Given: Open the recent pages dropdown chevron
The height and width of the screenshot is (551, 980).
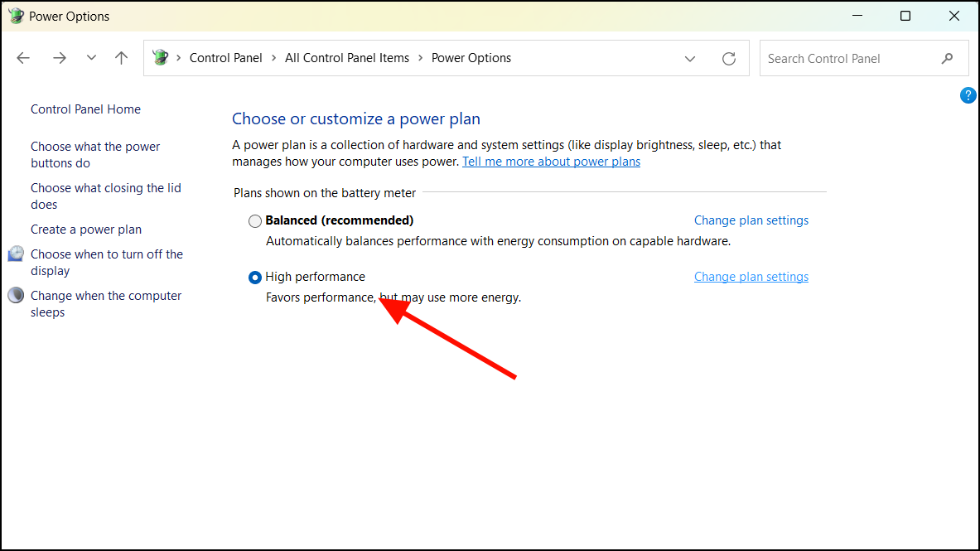Looking at the screenshot, I should [x=91, y=57].
